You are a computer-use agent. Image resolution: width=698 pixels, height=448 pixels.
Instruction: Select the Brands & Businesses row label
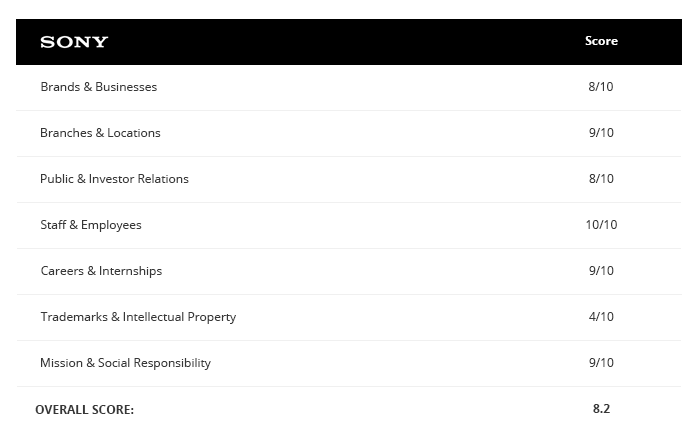coord(99,87)
